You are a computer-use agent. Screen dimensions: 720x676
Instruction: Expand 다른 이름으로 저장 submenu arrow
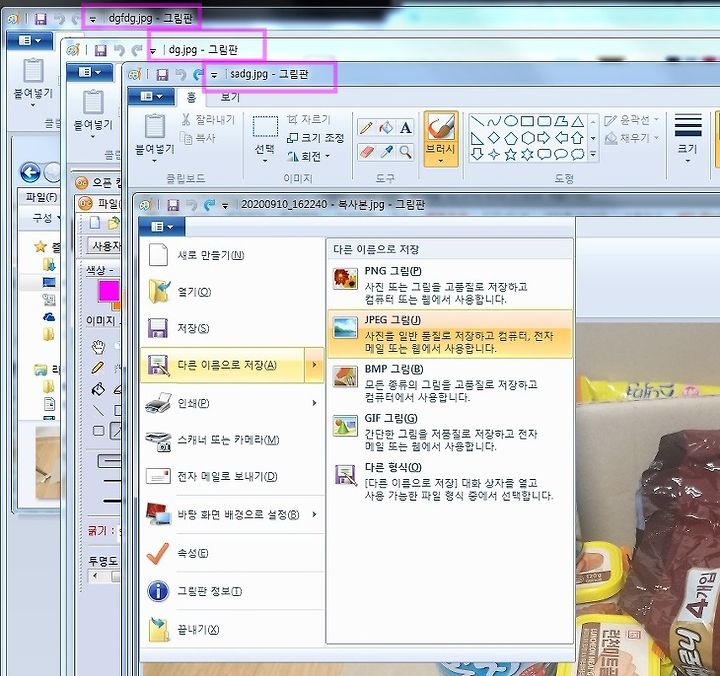tap(315, 365)
